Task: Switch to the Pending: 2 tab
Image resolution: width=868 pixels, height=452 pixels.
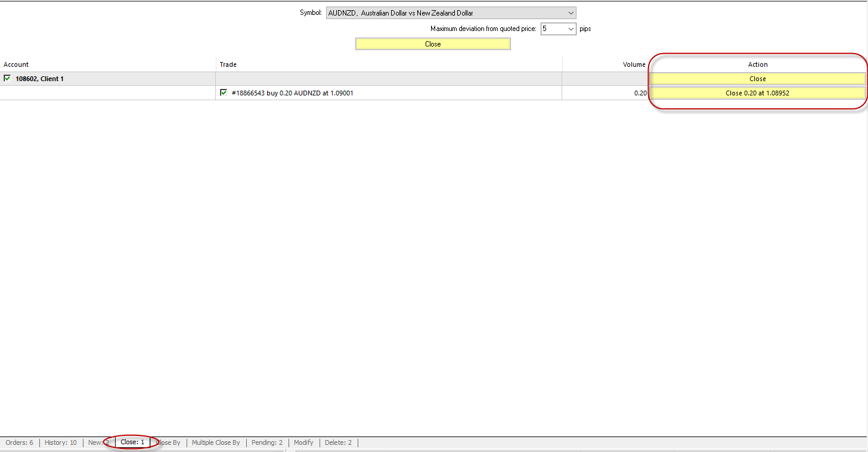Action: point(267,442)
